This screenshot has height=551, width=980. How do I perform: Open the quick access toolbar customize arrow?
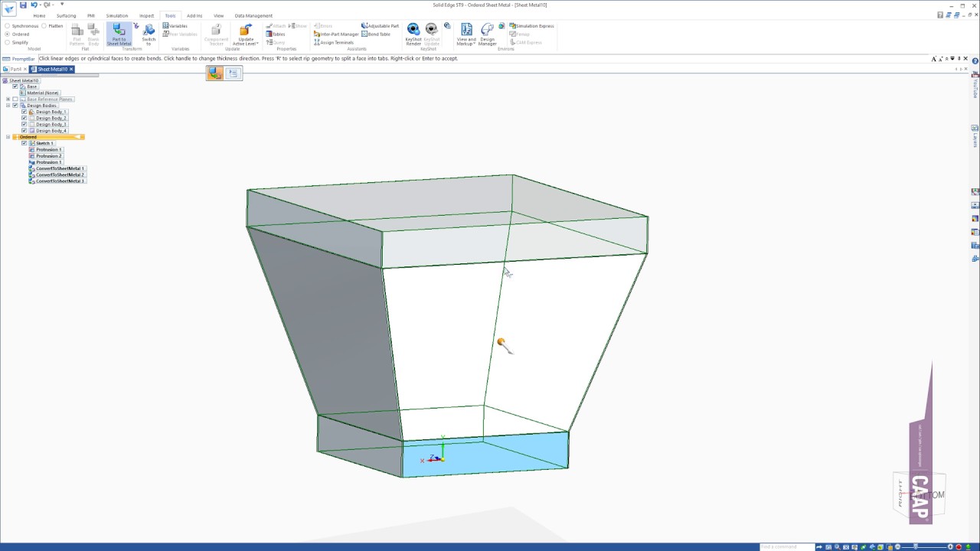click(x=62, y=5)
